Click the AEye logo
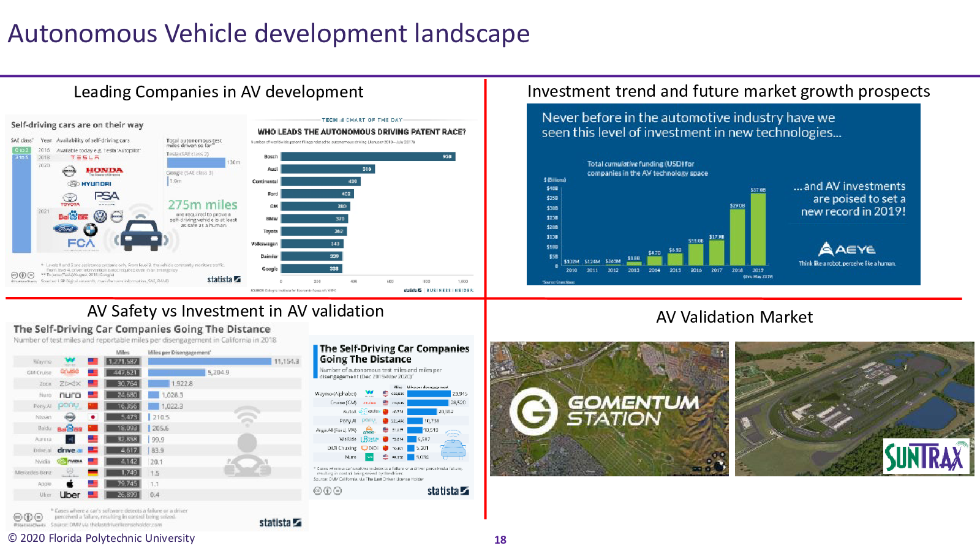 847,249
